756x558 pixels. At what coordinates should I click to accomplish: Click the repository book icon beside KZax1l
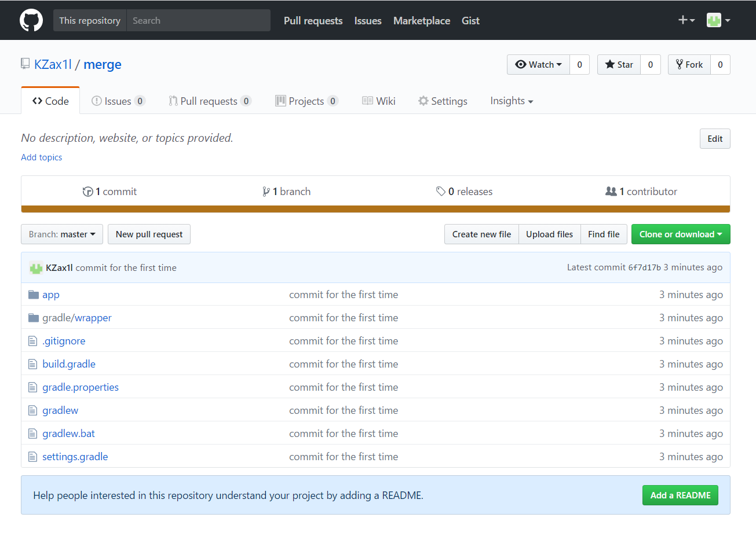click(x=25, y=64)
